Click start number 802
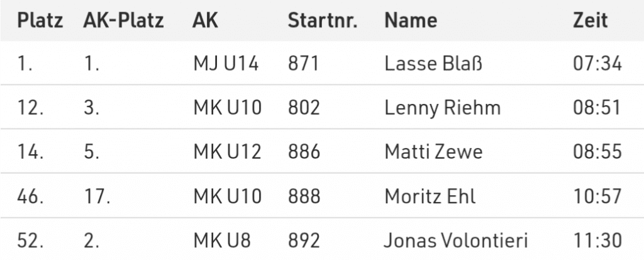The image size is (644, 260). click(304, 108)
